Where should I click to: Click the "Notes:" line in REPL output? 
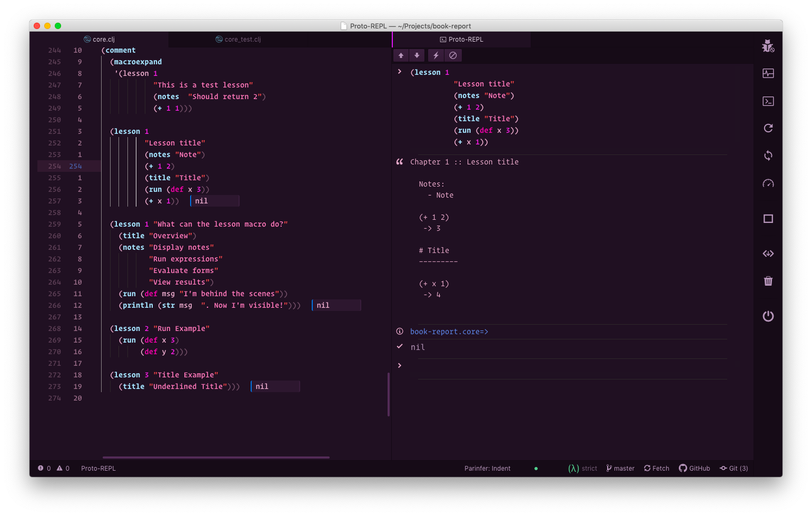coord(431,184)
